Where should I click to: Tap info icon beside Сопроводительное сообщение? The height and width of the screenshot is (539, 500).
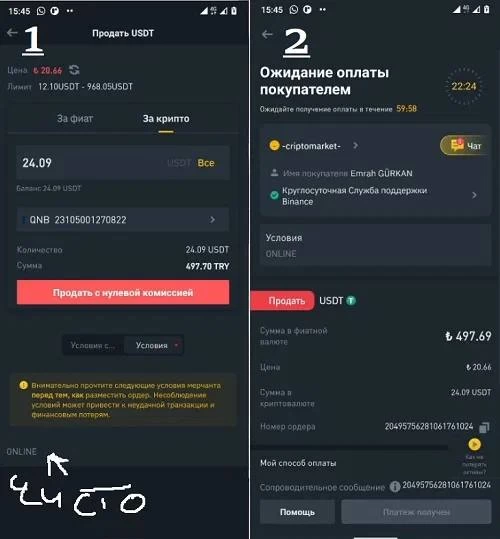[395, 486]
